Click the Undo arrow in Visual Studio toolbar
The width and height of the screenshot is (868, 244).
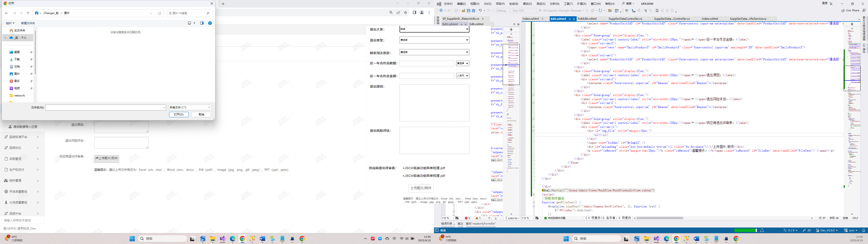(480, 11)
